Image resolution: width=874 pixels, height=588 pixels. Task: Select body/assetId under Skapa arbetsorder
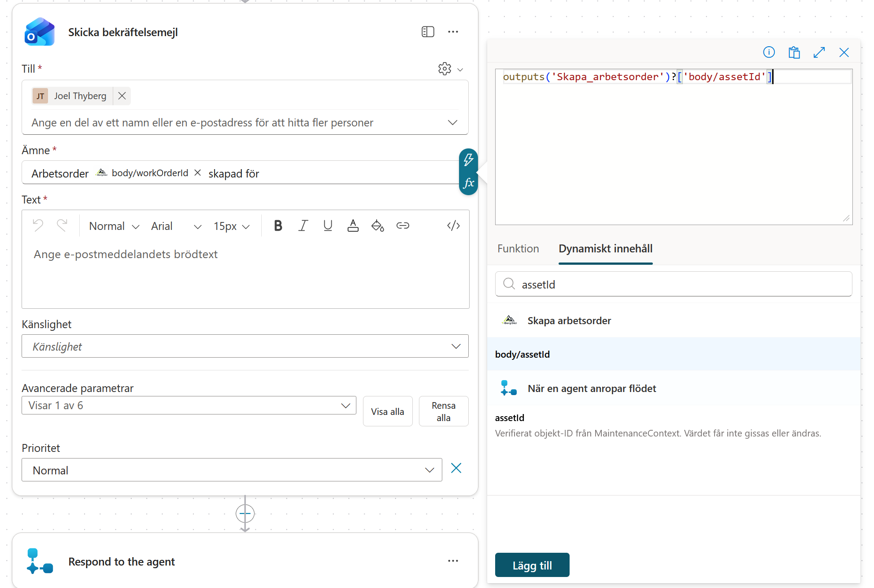pyautogui.click(x=674, y=354)
